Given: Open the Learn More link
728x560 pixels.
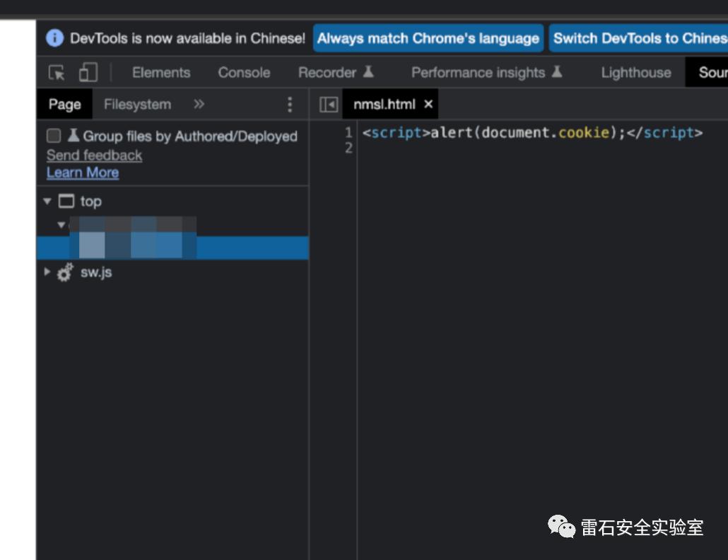Looking at the screenshot, I should pos(83,173).
